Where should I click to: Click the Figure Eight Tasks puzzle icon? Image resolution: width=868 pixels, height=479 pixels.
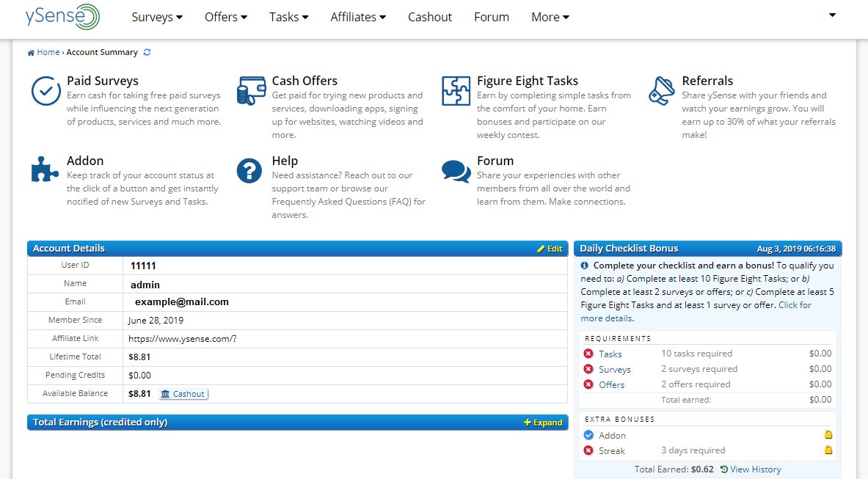coord(456,91)
